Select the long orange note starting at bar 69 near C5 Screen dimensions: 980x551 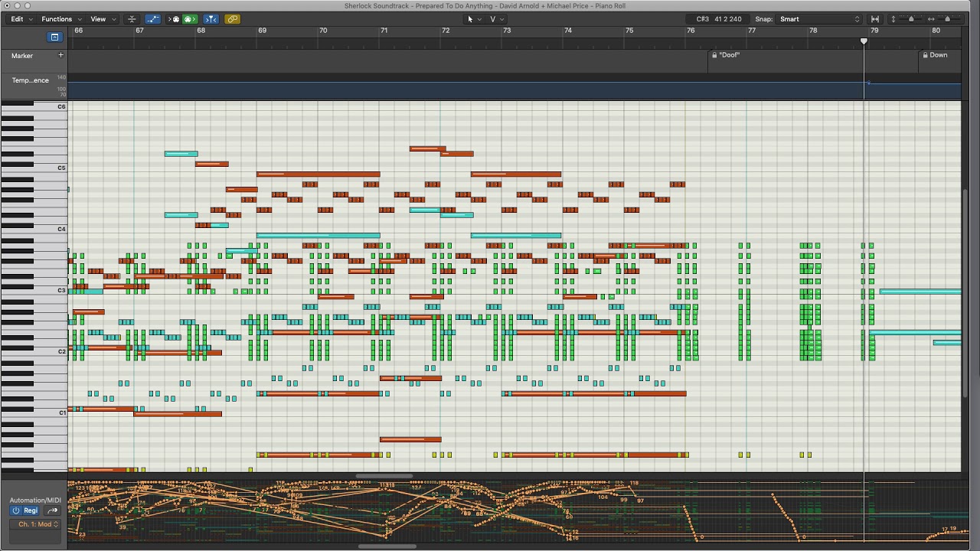click(x=318, y=174)
